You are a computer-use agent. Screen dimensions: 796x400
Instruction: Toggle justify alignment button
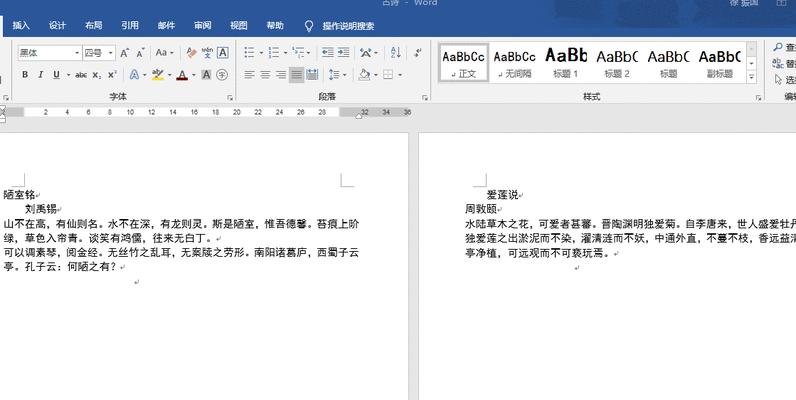[x=296, y=75]
